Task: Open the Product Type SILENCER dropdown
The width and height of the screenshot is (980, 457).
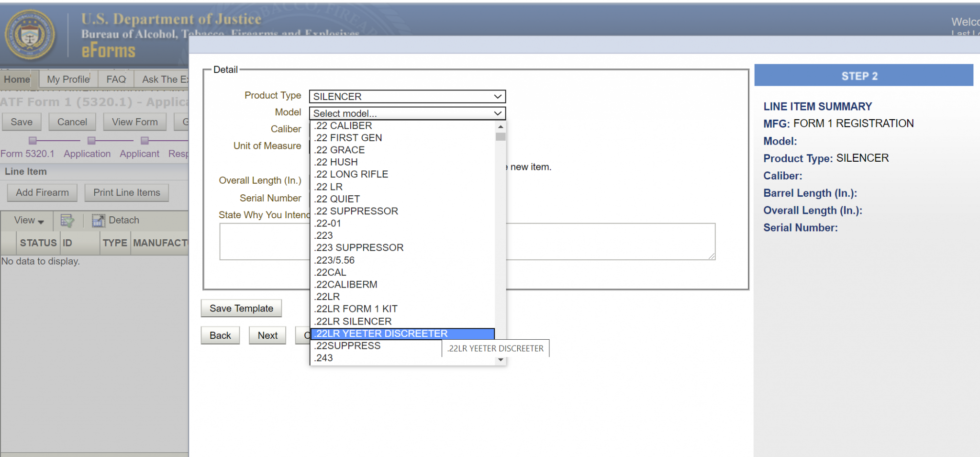Action: (x=407, y=97)
